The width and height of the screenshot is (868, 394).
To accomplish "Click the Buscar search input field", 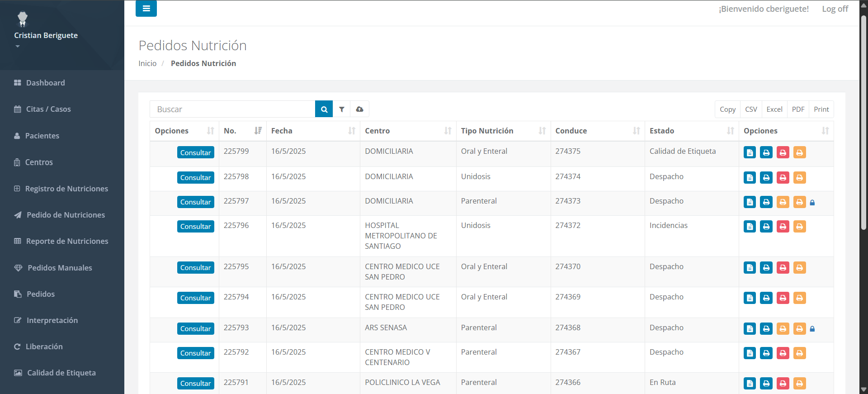I will coord(232,109).
